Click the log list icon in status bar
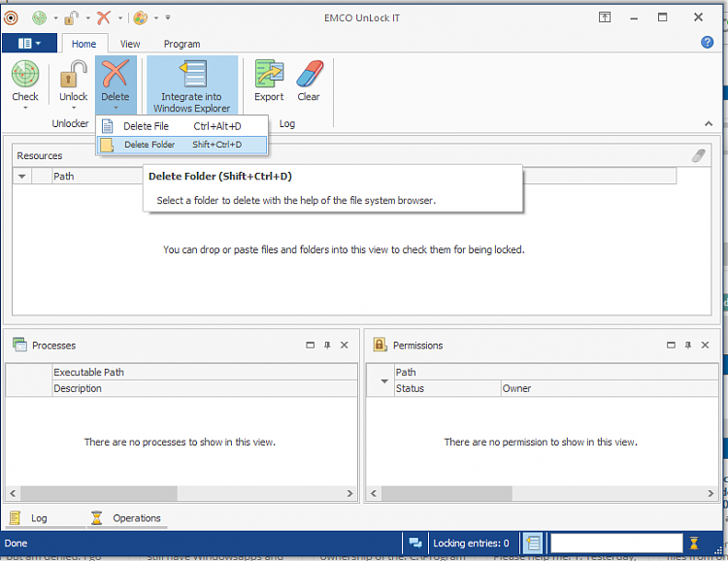Image resolution: width=728 pixels, height=561 pixels. tap(533, 543)
